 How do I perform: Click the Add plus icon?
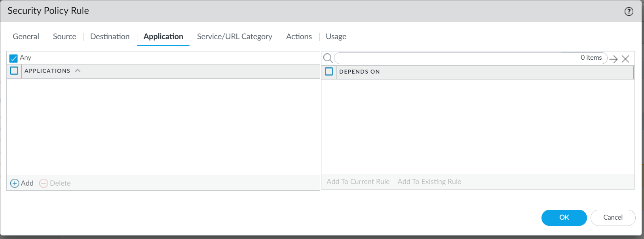(x=15, y=183)
